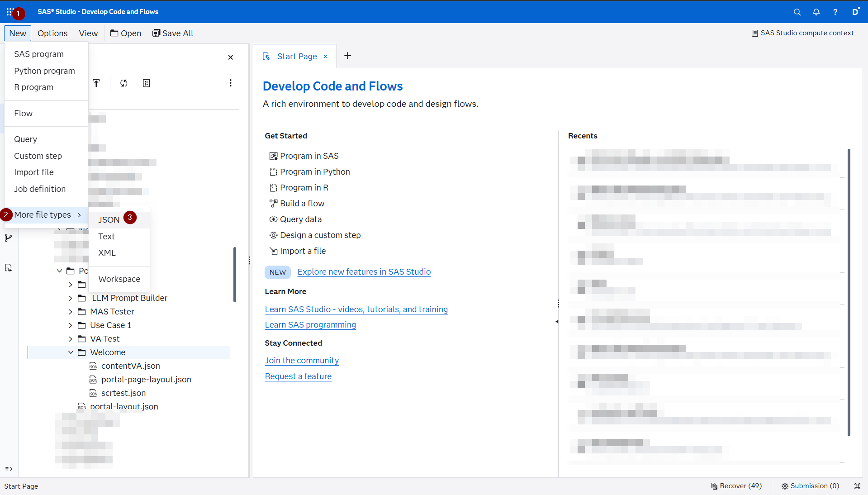The image size is (868, 495).
Task: Collapse the Welcome folder
Action: 71,352
